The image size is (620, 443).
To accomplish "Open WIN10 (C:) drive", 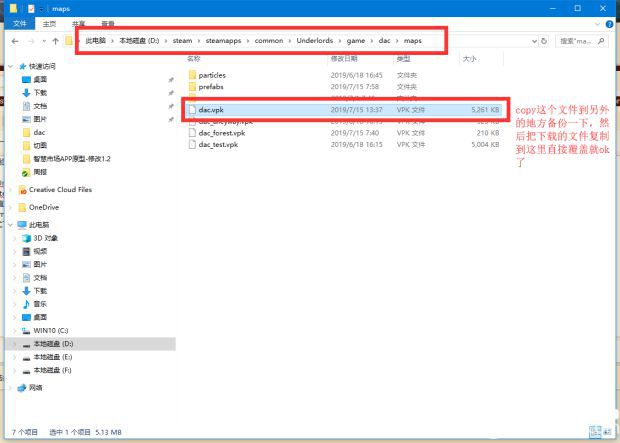I will pos(51,331).
